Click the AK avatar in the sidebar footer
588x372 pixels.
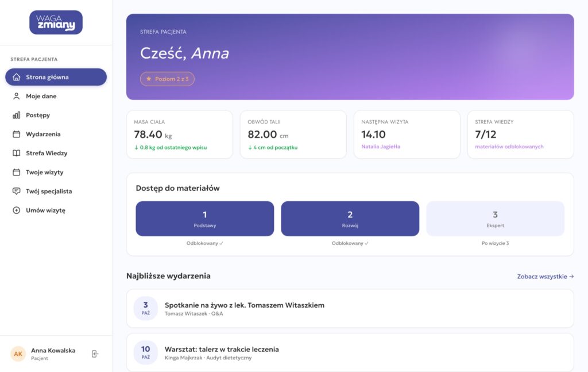click(x=18, y=354)
